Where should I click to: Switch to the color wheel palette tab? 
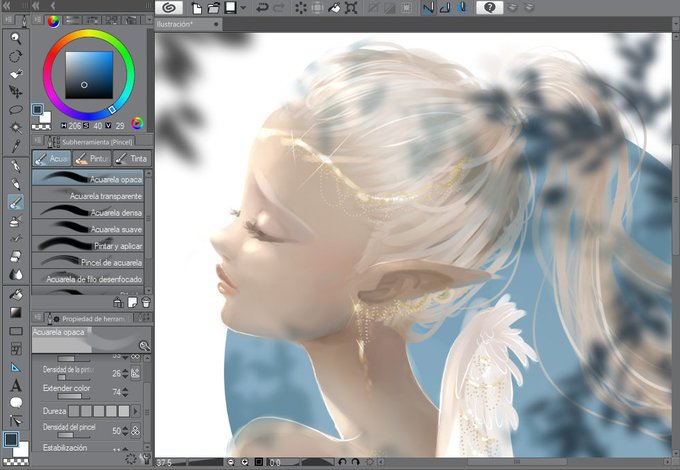(53, 21)
